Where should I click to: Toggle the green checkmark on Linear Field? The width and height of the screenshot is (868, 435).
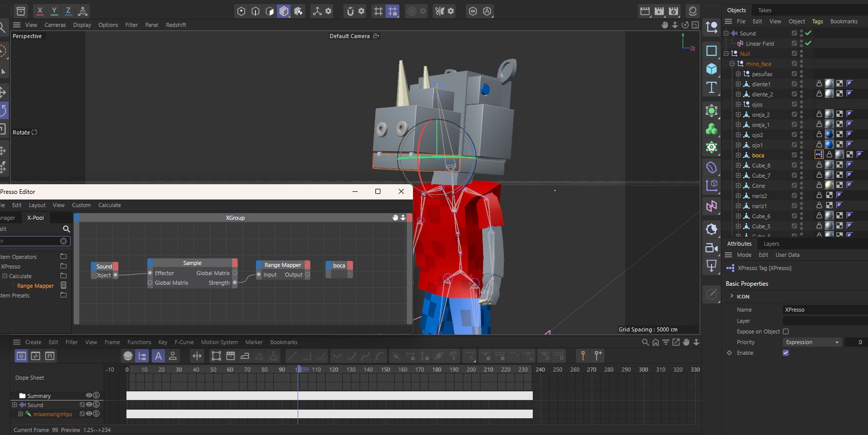(x=808, y=43)
